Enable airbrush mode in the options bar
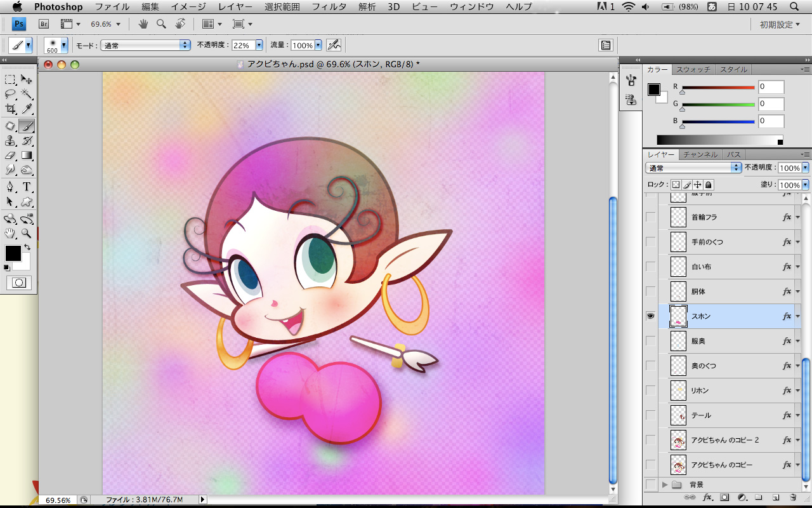This screenshot has width=812, height=508. click(334, 45)
